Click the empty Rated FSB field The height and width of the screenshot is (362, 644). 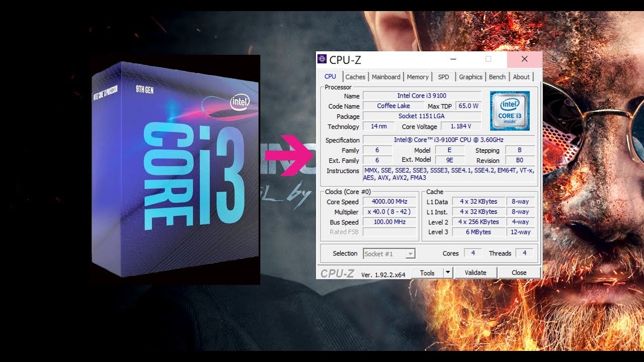tap(389, 232)
